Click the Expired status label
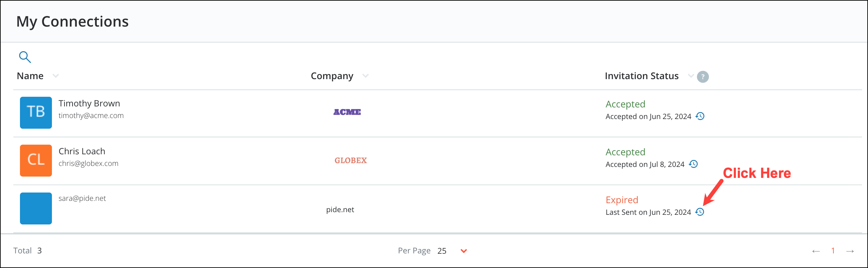Screen dimensions: 868x268 [x=622, y=200]
